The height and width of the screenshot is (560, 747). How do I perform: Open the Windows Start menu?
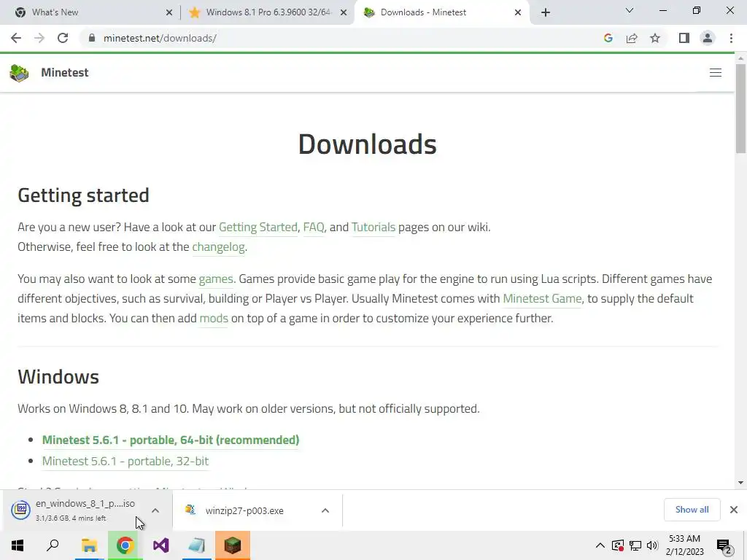(18, 545)
